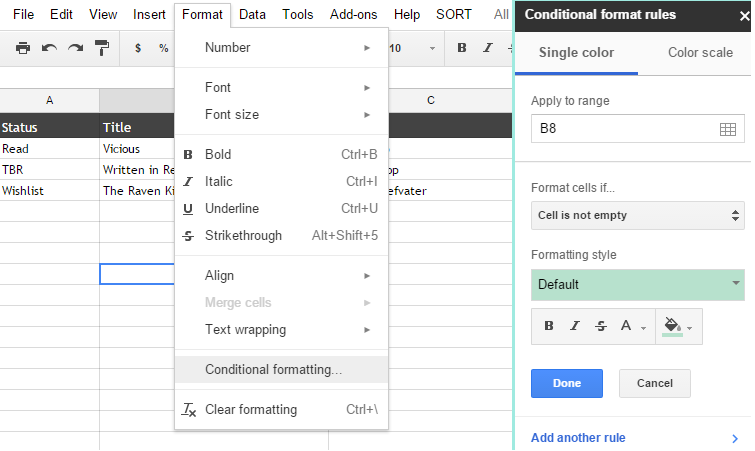Click the undo arrow in the toolbar
The image size is (755, 451).
pyautogui.click(x=49, y=48)
